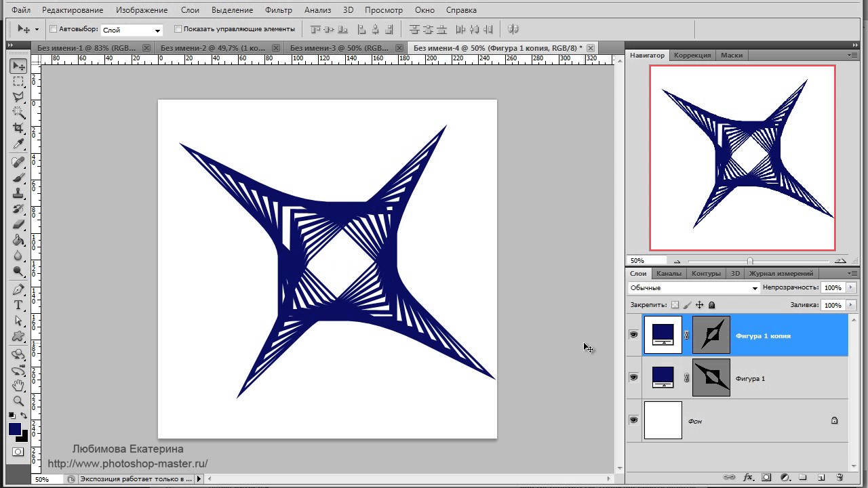This screenshot has width=868, height=488.
Task: Open the Слой auto-select dropdown
Action: pyautogui.click(x=132, y=30)
